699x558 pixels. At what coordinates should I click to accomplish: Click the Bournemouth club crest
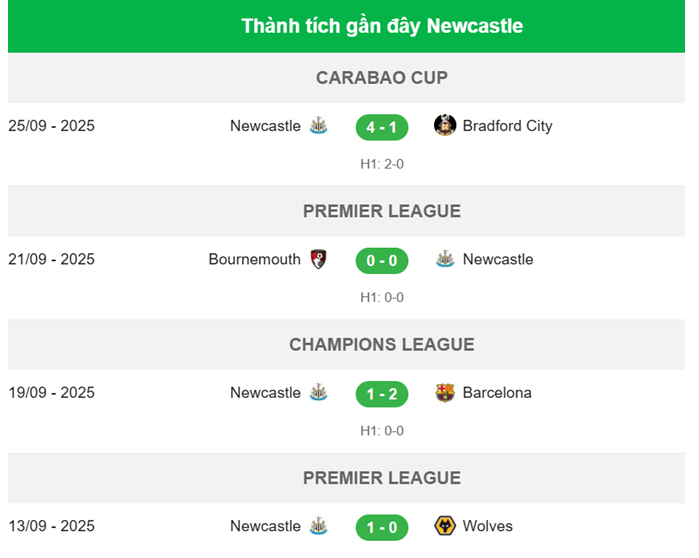pyautogui.click(x=319, y=259)
